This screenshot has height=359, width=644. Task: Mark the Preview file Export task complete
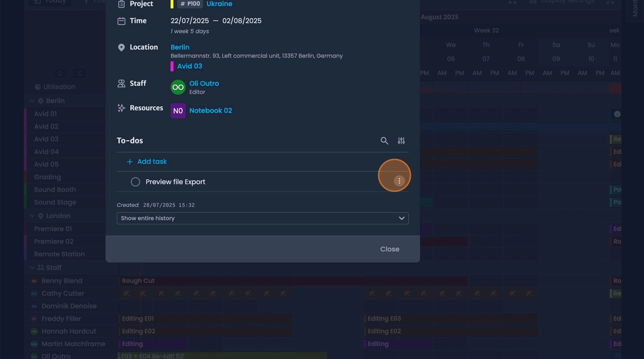(x=135, y=181)
